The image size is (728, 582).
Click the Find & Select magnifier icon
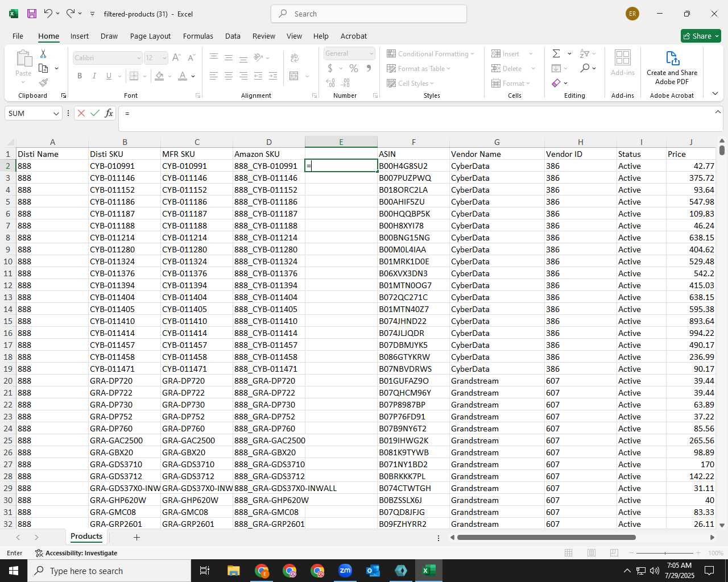coord(585,68)
